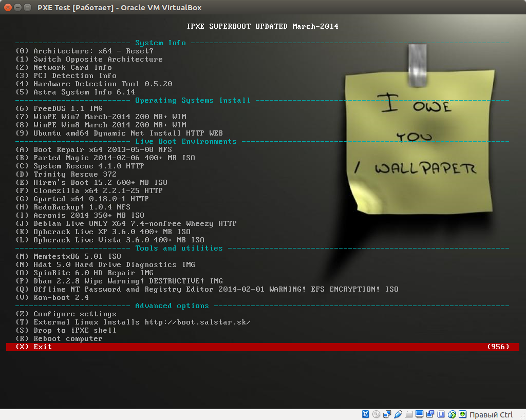Open (Z) Configure settings

(66, 314)
